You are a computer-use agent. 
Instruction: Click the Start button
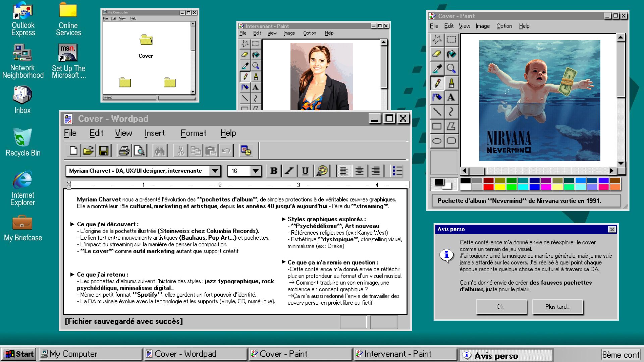point(19,354)
